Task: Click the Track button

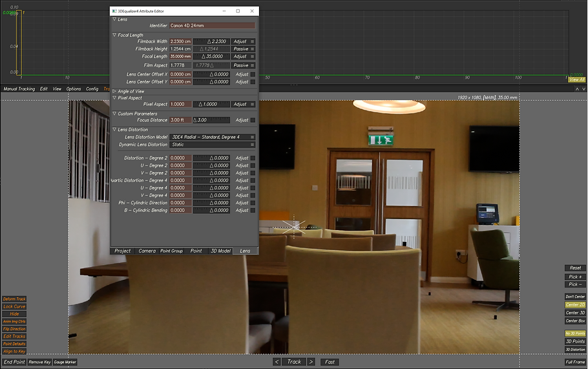Action: 294,362
